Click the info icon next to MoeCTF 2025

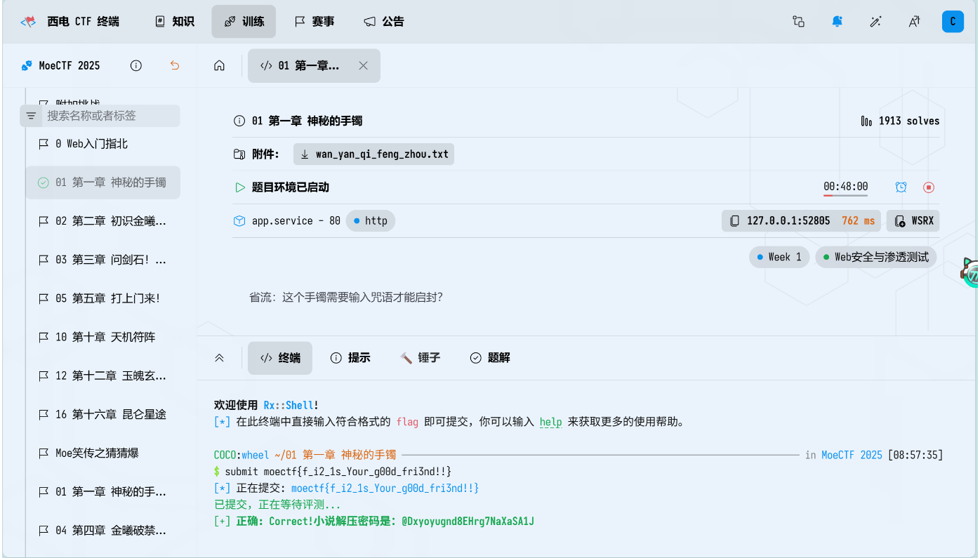135,65
